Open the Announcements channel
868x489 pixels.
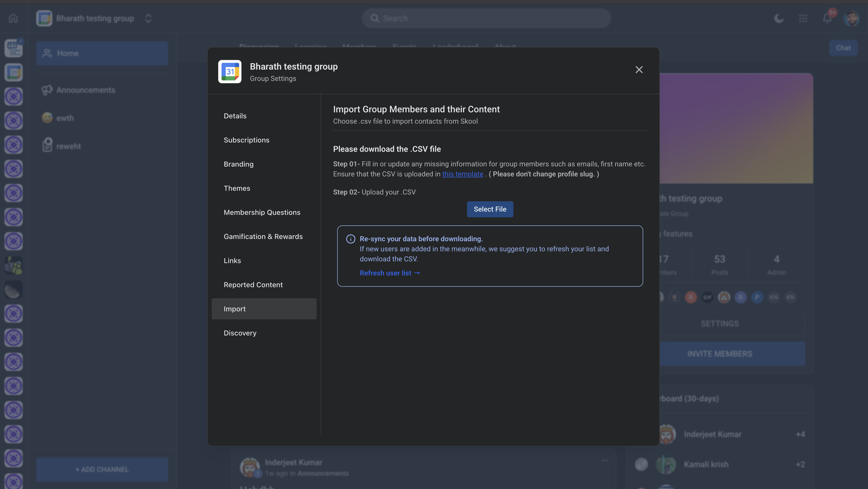click(x=85, y=90)
